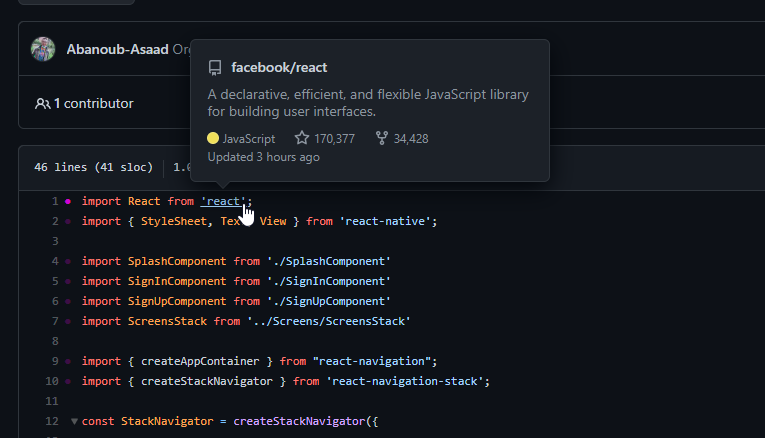The height and width of the screenshot is (438, 765).
Task: Collapse the StackNavigator code block on line 12
Action: [73, 421]
